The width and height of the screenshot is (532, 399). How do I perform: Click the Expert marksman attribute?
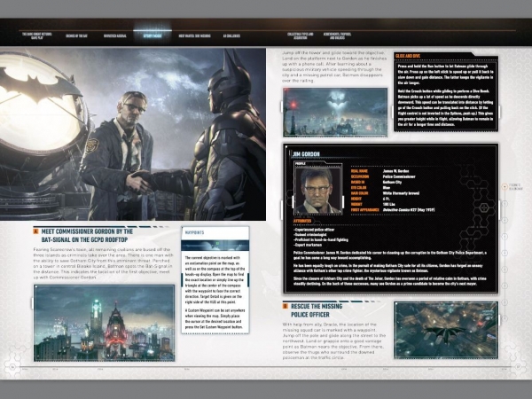308,245
